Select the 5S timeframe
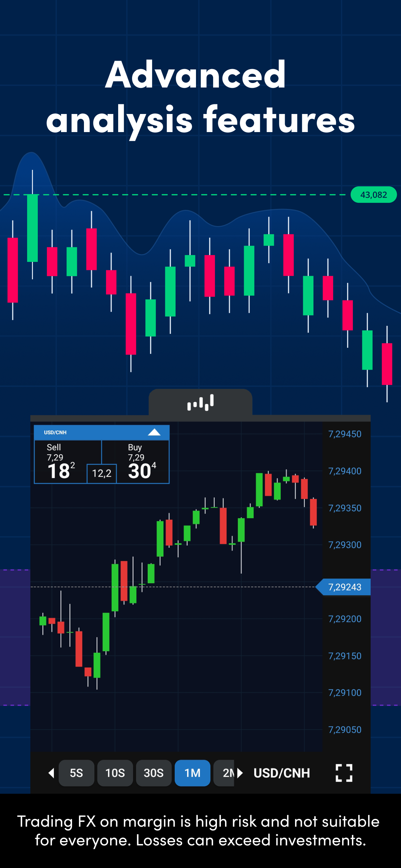The width and height of the screenshot is (401, 868). click(x=76, y=773)
